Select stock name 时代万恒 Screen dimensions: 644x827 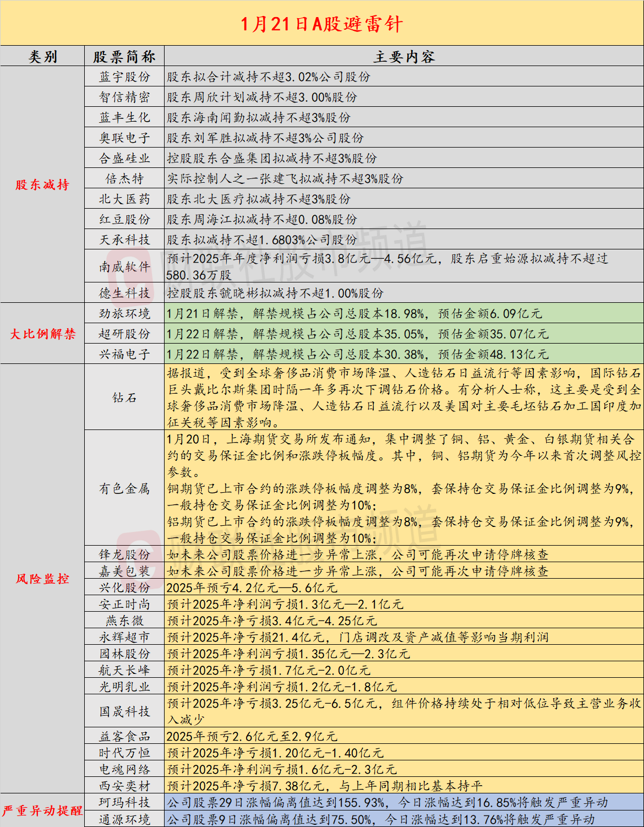(x=124, y=753)
